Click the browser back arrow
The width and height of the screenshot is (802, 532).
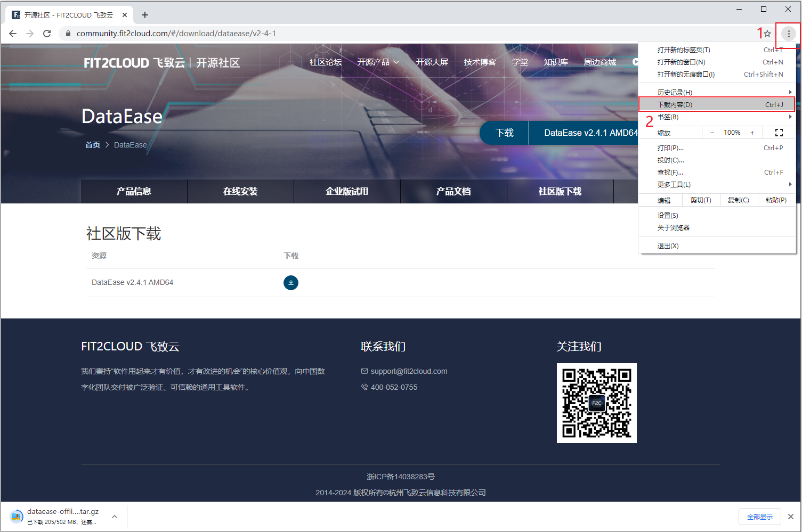tap(13, 34)
